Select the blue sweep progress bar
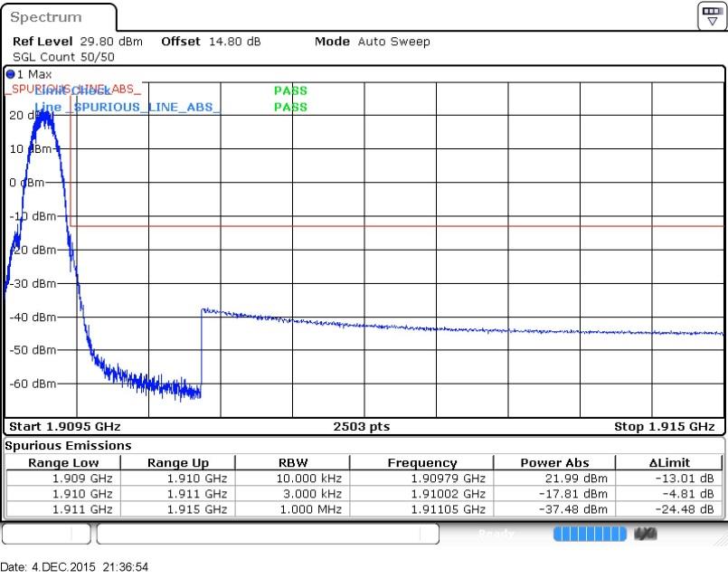Screen dimensions: 728x588 [590, 534]
